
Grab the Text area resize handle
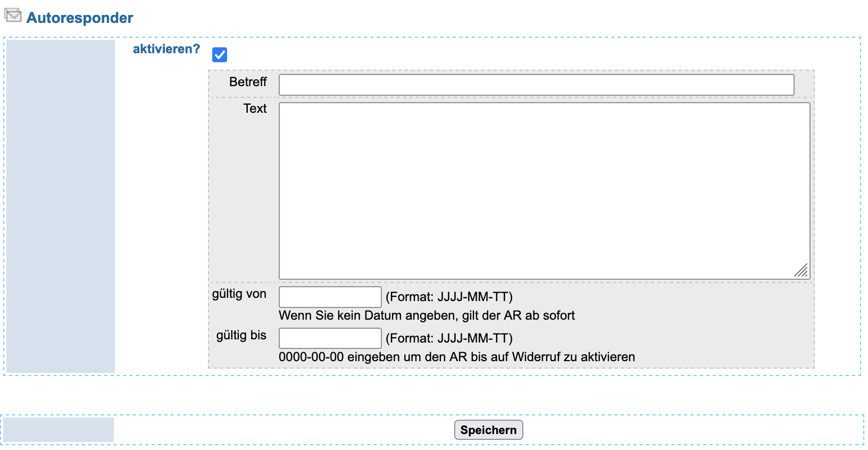tap(802, 271)
